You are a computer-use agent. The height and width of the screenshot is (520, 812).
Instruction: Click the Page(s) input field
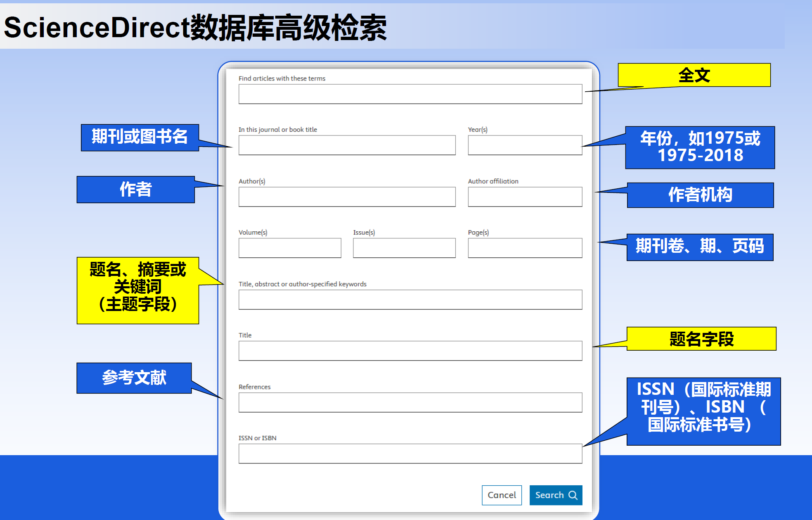click(525, 248)
